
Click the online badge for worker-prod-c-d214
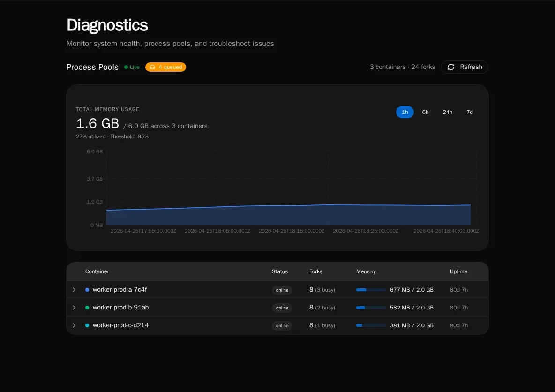282,325
